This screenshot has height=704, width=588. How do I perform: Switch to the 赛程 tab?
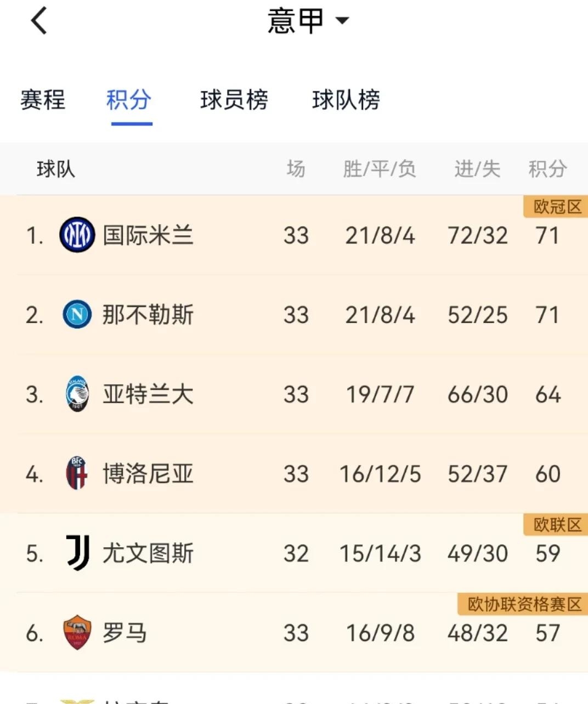[43, 100]
